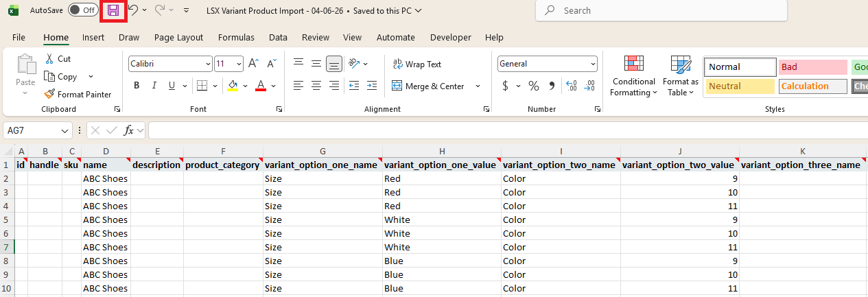The width and height of the screenshot is (868, 297).
Task: Apply Comma Style number format
Action: point(551,86)
